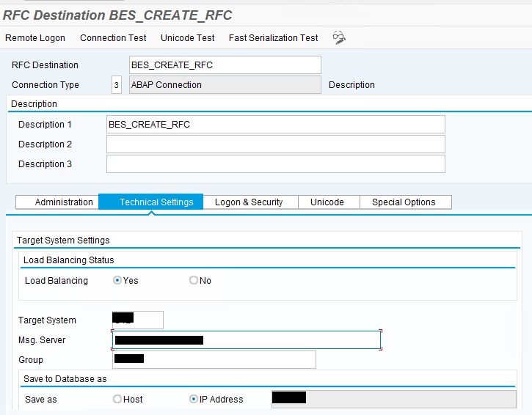Image resolution: width=532 pixels, height=415 pixels.
Task: Open the Logon & Security tab
Action: tap(251, 202)
